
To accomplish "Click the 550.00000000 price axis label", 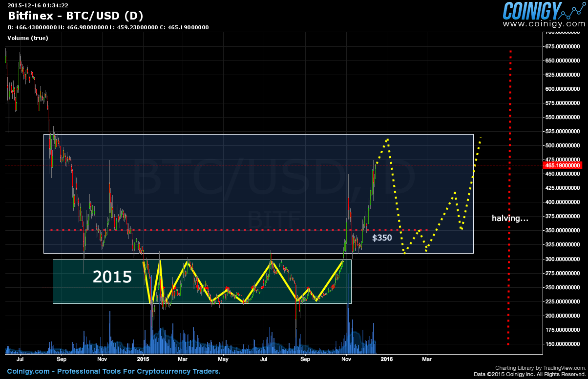I will point(563,117).
